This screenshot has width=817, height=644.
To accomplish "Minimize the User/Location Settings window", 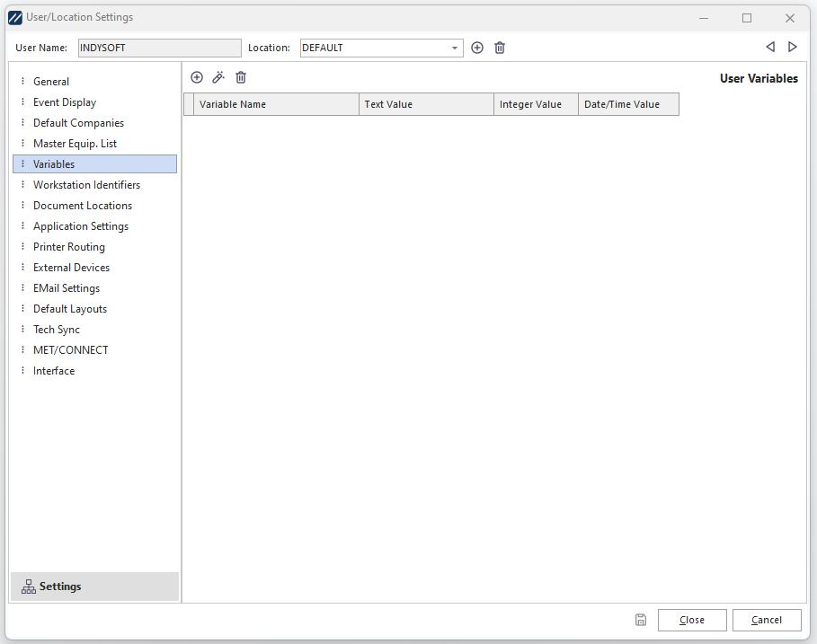I will tap(704, 18).
